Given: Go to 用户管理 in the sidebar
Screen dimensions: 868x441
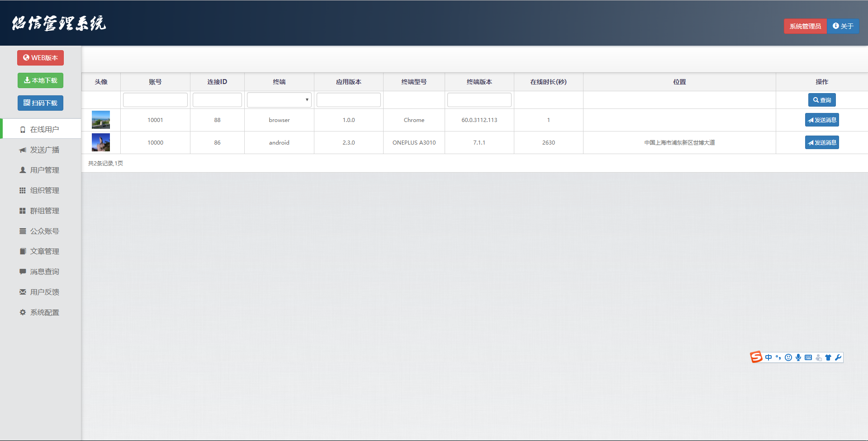Looking at the screenshot, I should click(x=44, y=170).
